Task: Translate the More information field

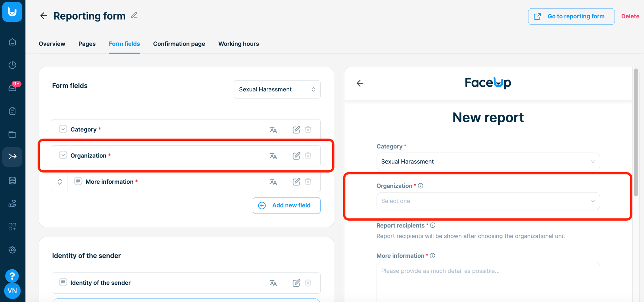Action: (x=273, y=182)
